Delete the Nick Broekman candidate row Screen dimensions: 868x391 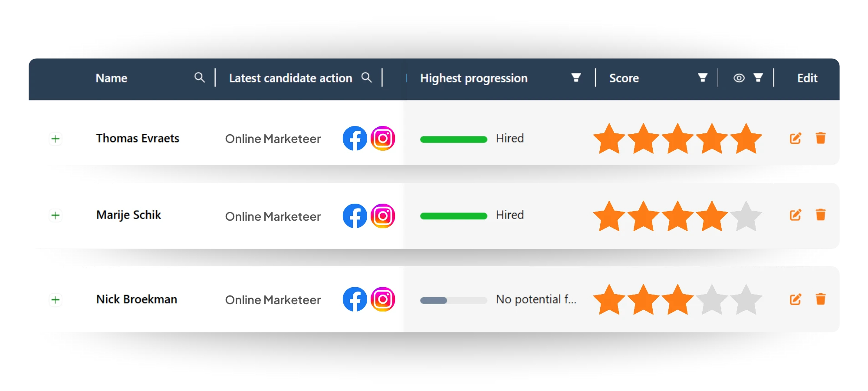820,299
